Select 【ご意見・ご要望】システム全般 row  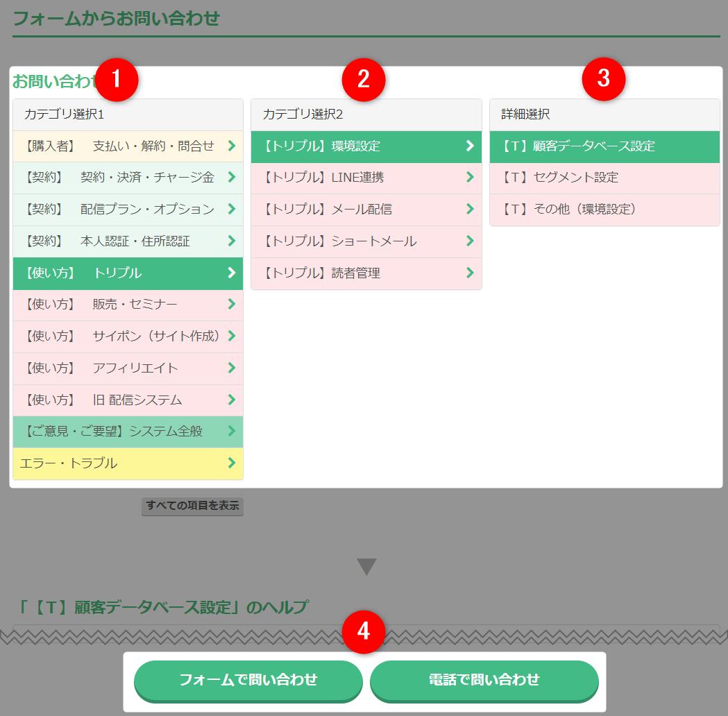coord(128,432)
